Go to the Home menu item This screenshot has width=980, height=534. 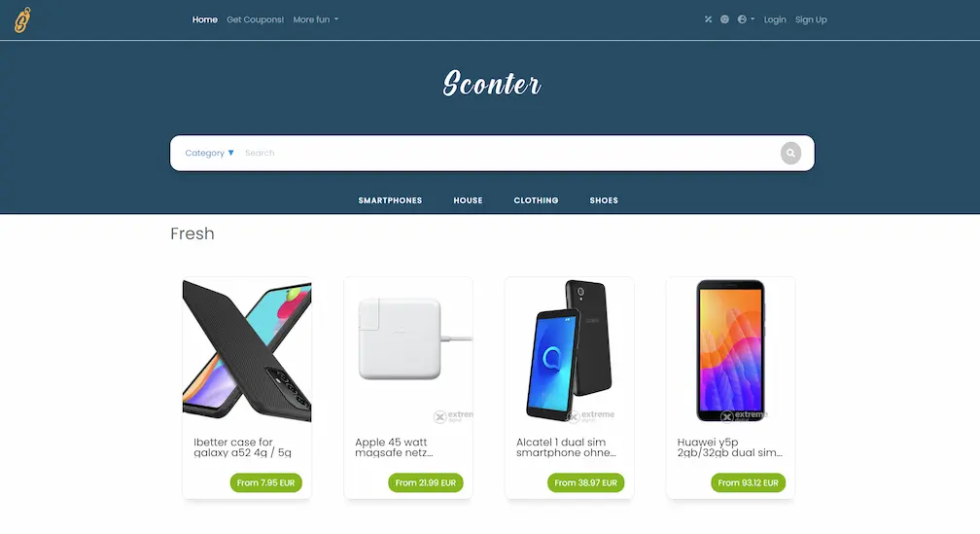(x=204, y=19)
